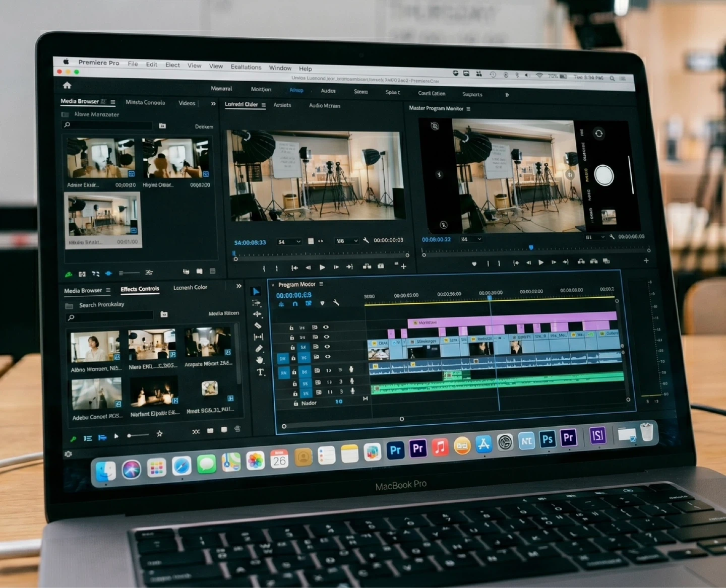Select the Track Select Forward tool
Screen dimensions: 726x588
257,303
